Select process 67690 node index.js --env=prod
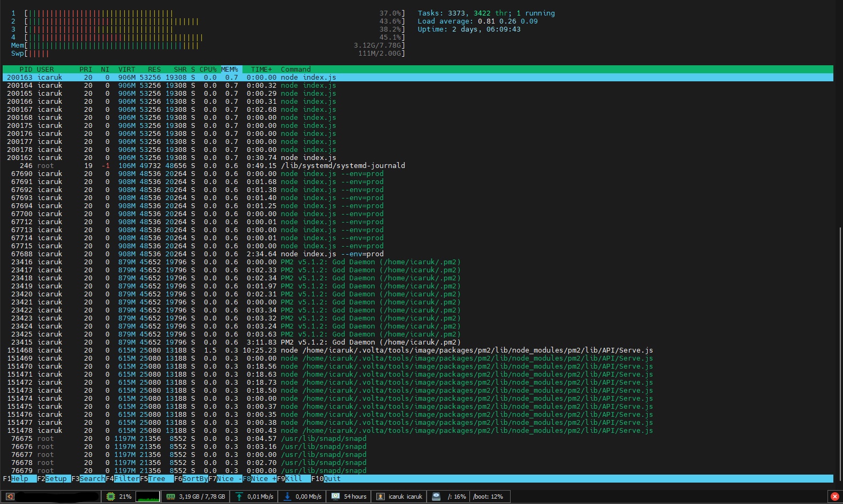 pyautogui.click(x=418, y=174)
